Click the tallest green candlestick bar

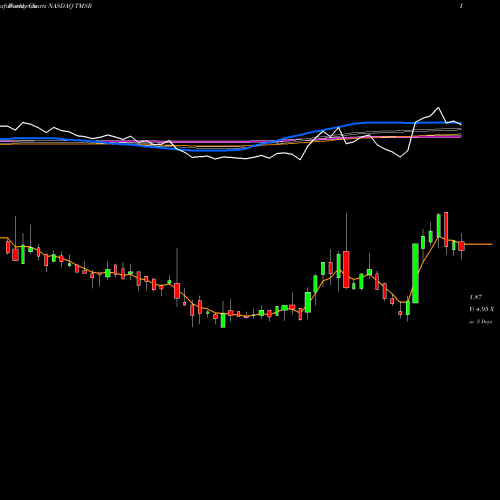pyautogui.click(x=415, y=273)
